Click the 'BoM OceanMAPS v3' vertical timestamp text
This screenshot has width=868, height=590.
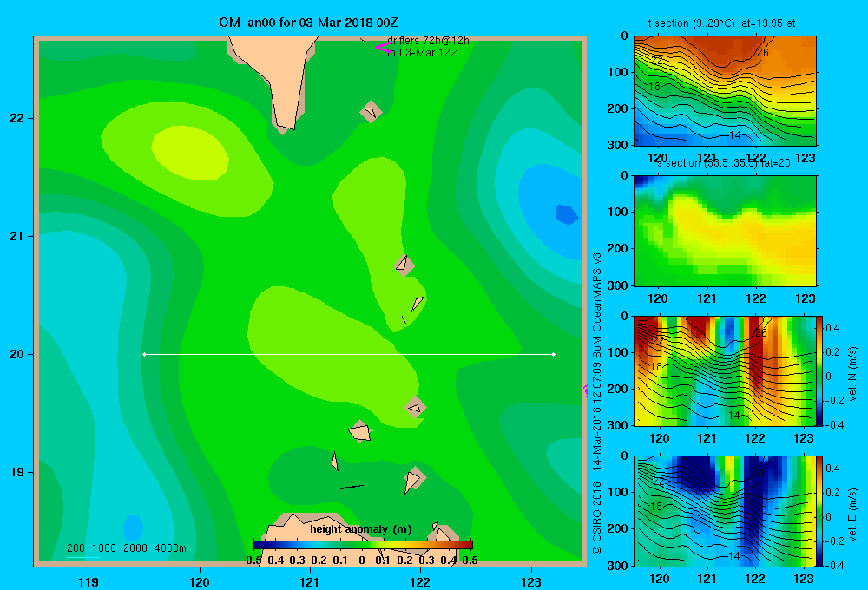click(597, 305)
